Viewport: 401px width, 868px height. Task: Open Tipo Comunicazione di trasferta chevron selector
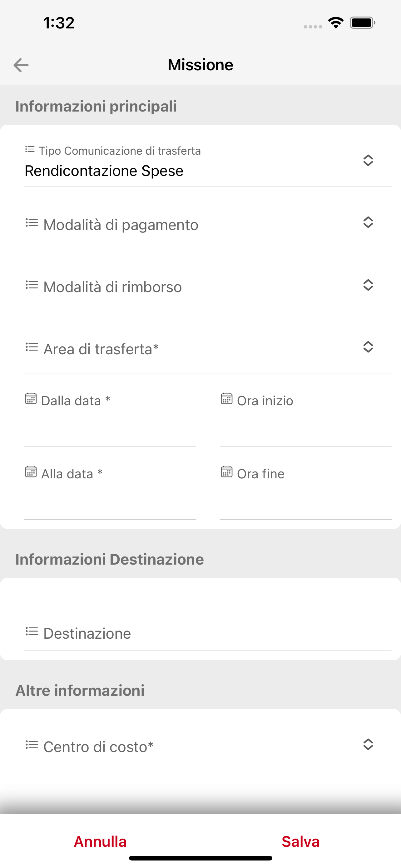368,160
